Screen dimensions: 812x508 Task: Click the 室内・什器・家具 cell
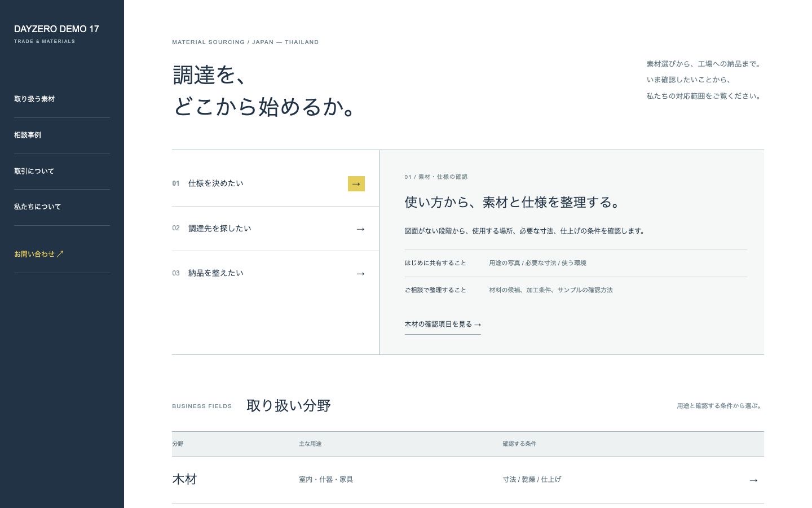click(326, 480)
